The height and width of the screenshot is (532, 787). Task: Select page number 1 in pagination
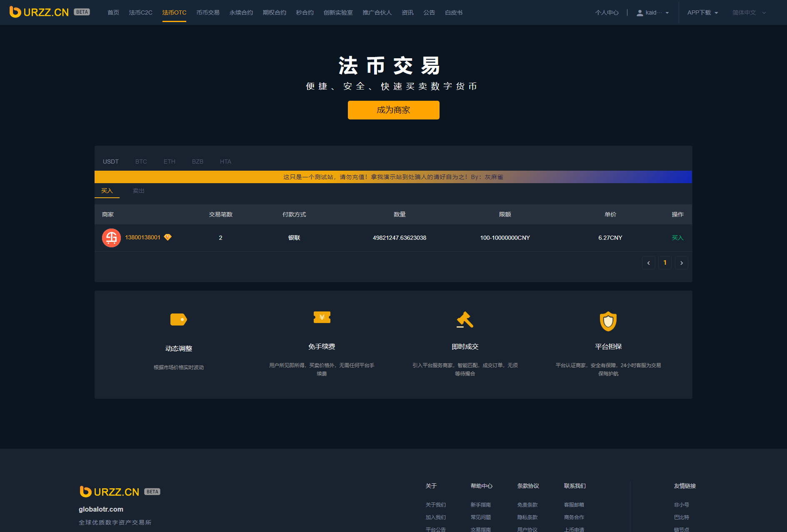click(665, 263)
